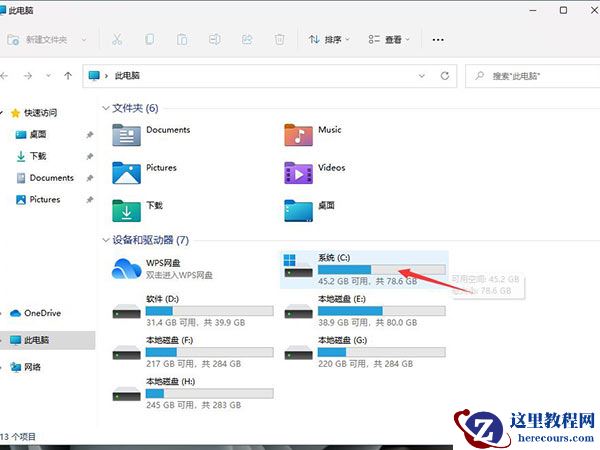Select the Music folder

(x=313, y=135)
